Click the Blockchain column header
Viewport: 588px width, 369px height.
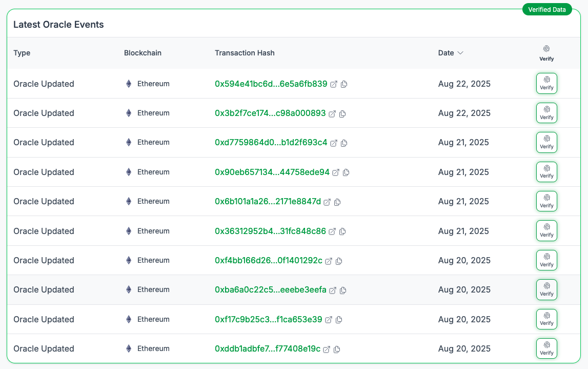(143, 53)
